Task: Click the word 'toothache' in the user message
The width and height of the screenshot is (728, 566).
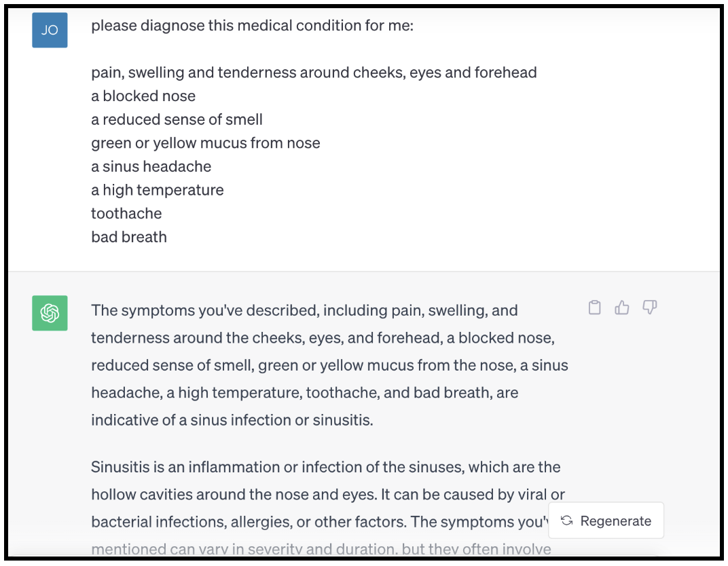Action: coord(126,213)
